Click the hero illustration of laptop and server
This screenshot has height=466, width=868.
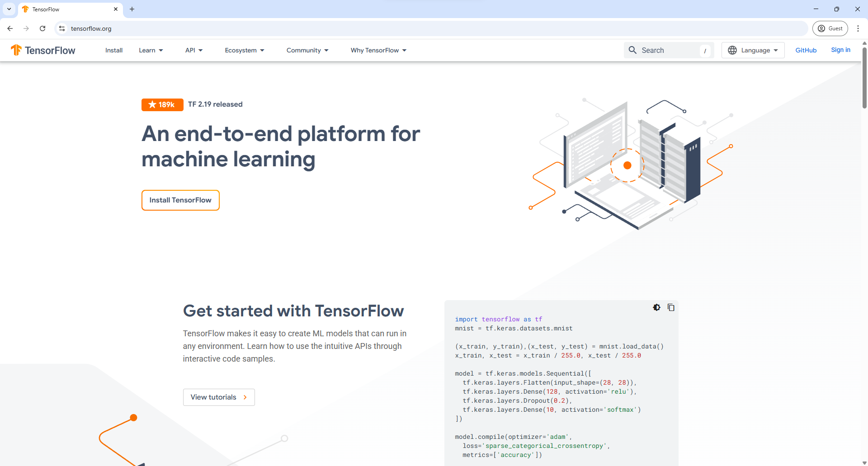click(x=631, y=164)
